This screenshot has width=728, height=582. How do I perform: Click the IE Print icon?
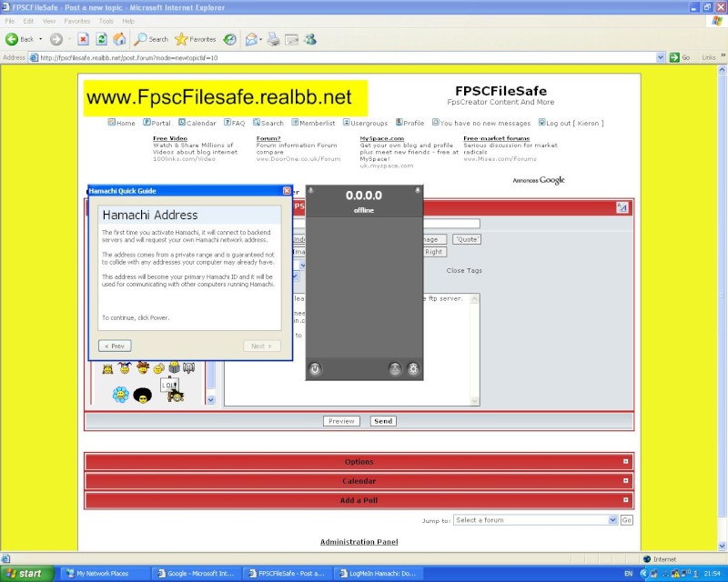(274, 39)
